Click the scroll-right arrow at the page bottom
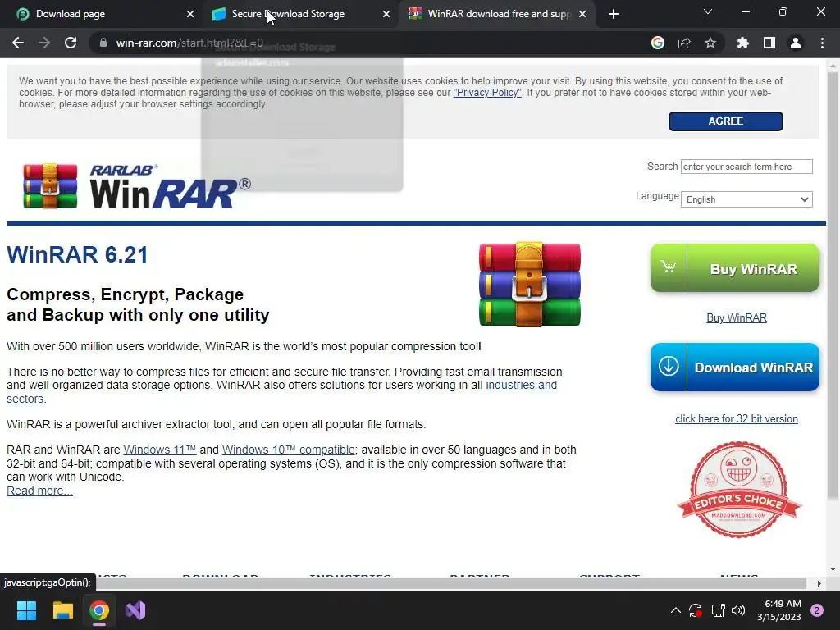The image size is (840, 630). (x=819, y=583)
